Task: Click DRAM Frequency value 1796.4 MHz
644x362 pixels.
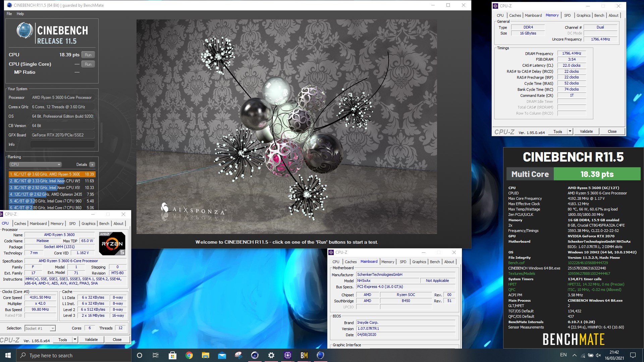Action: point(572,54)
